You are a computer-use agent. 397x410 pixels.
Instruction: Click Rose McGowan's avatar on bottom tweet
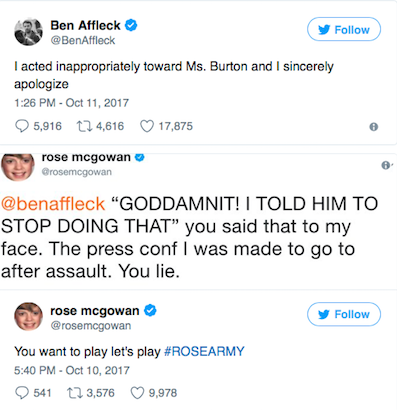28,316
